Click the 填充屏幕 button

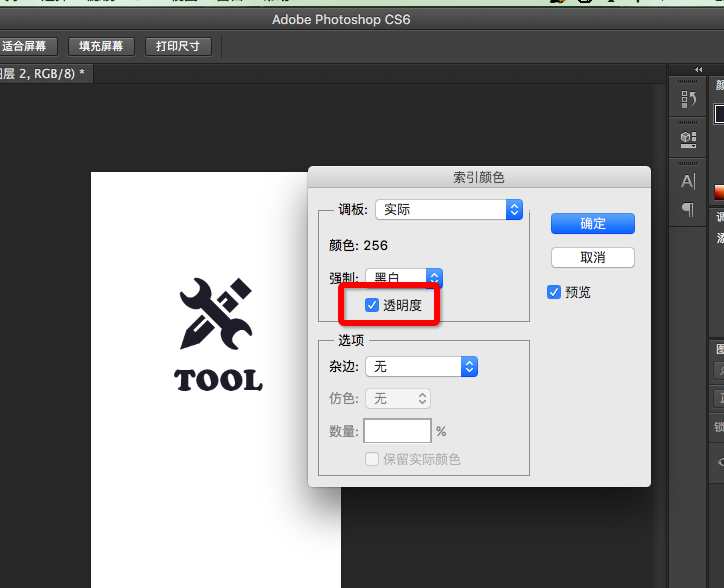101,47
